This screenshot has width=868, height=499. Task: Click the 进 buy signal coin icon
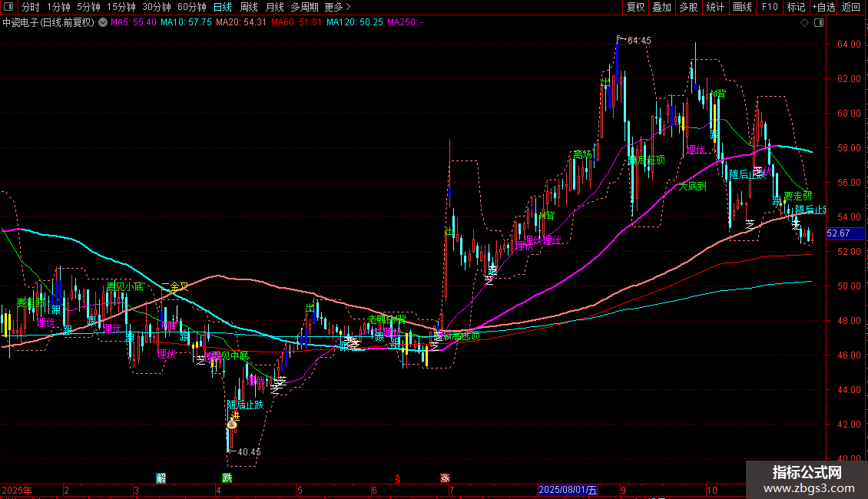point(232,425)
